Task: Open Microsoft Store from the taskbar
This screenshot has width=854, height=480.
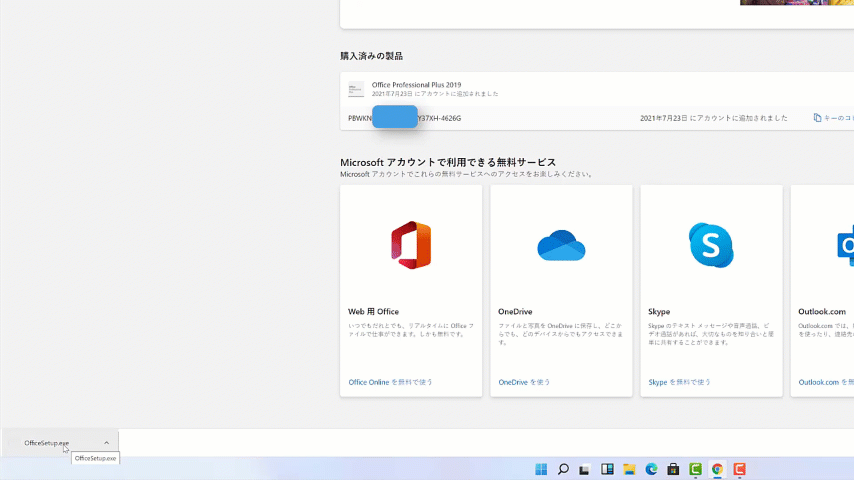Action: [x=673, y=469]
